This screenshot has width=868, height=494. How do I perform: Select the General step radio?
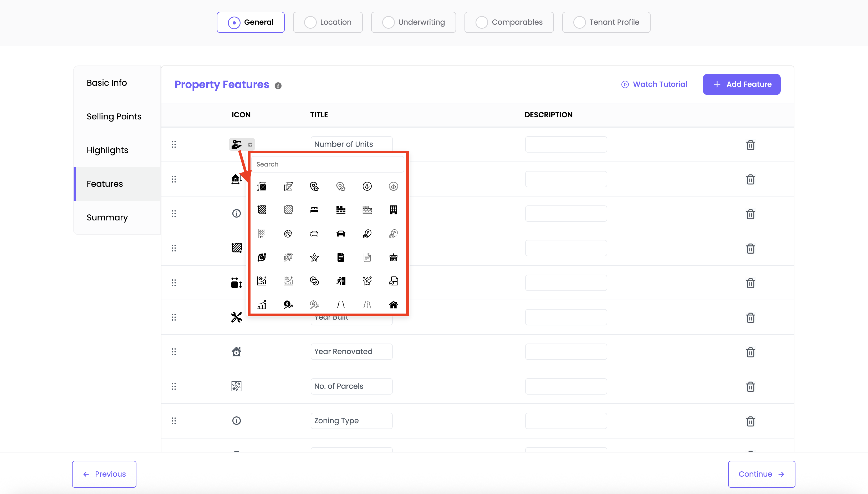[x=234, y=22]
